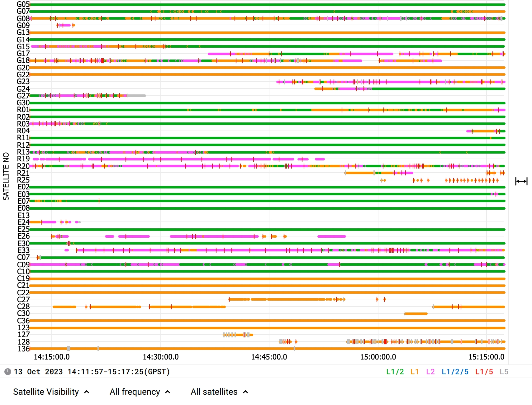
Task: Click the SATELLITE NO axis title
Action: pyautogui.click(x=6, y=176)
